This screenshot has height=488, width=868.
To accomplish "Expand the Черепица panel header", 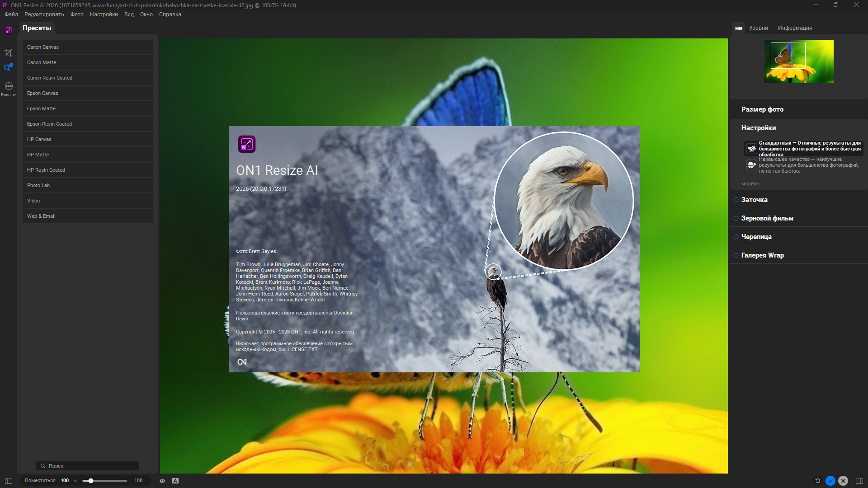I will pos(756,237).
